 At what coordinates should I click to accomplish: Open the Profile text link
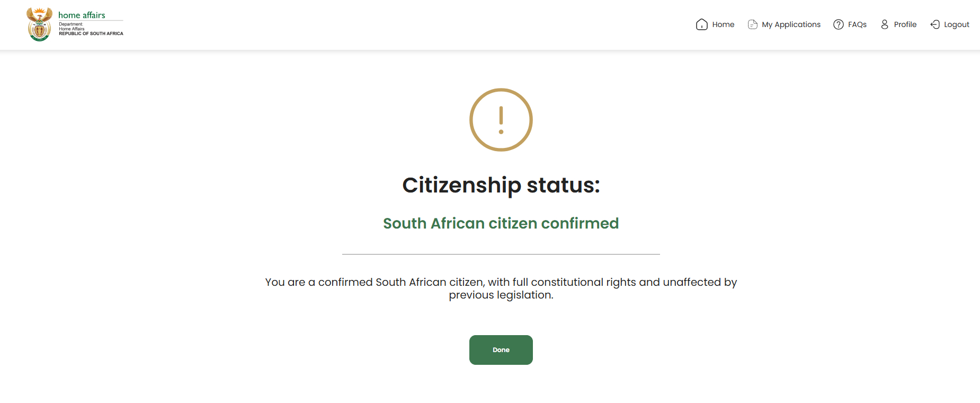905,24
